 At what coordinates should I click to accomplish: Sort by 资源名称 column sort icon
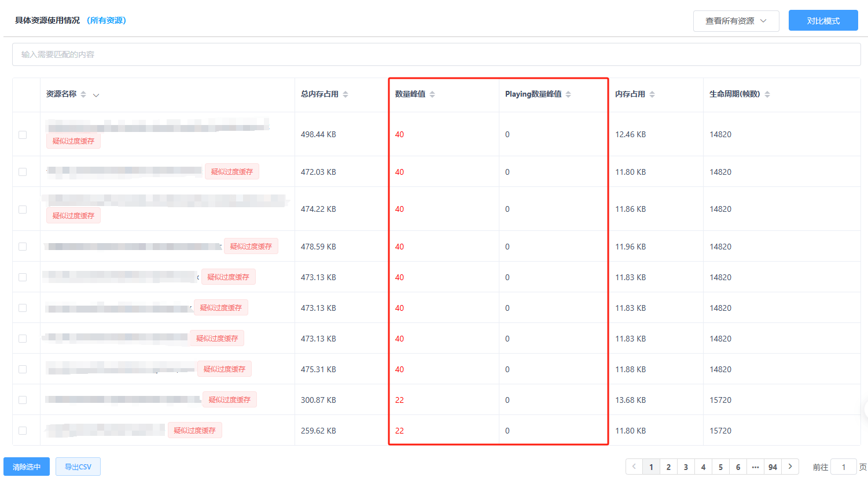click(x=83, y=94)
